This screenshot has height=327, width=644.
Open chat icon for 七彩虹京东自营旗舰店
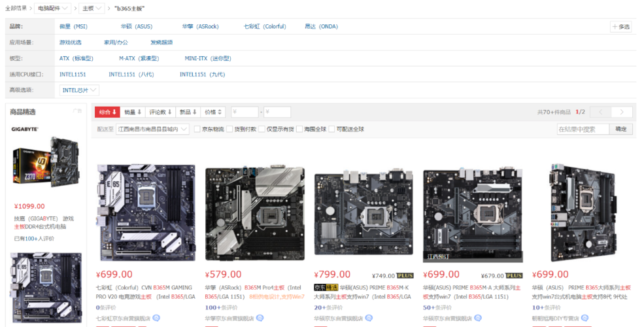coord(156,318)
